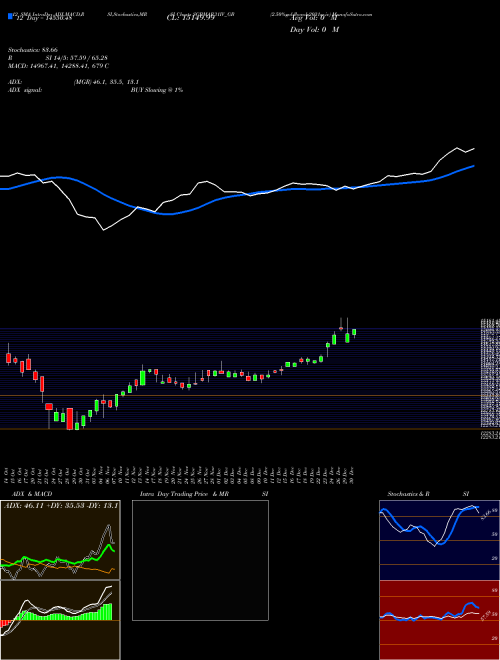500x660 pixels.
Task: Click the Intra Day Trading Price & MR heading
Action: (185, 494)
